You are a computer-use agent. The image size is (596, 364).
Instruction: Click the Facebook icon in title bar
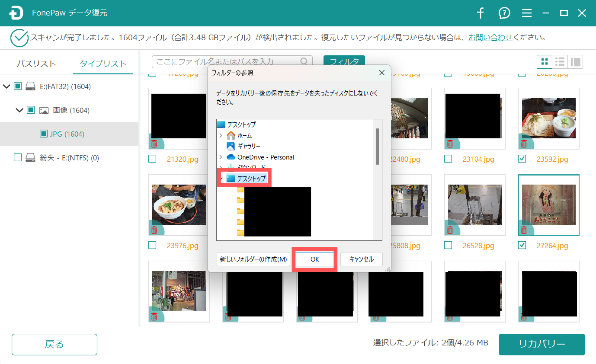481,13
